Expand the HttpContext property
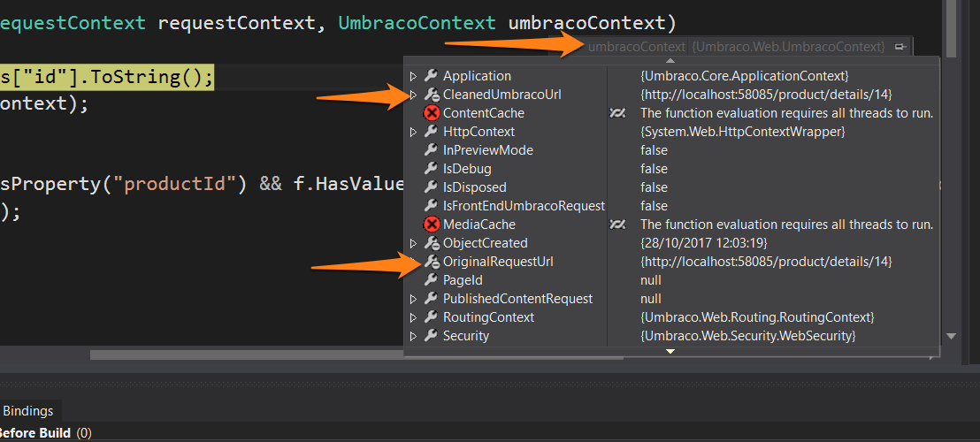 coord(413,132)
